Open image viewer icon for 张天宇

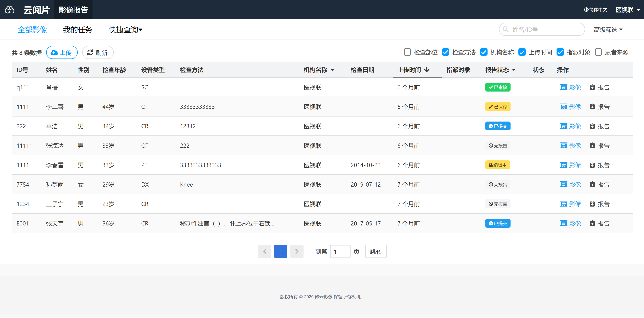563,223
